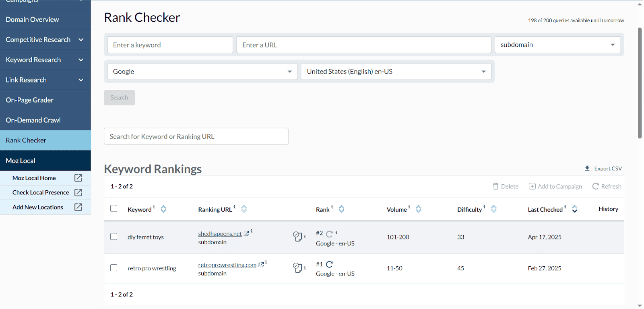Click the vertical page scrollbar thumb
Viewport: 644px width, 309px height.
click(x=640, y=83)
